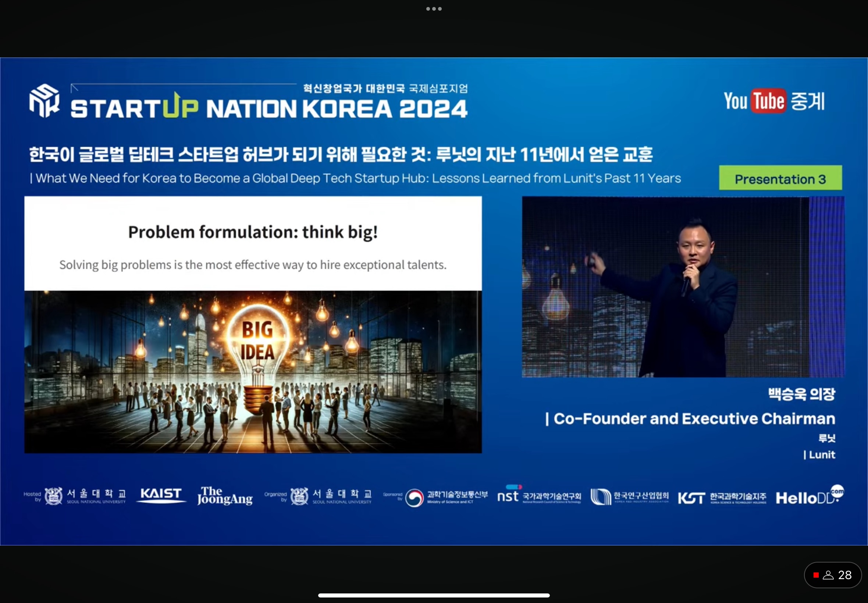
Task: Click the '과학기술정보통신부' ministry name
Action: 458,495
